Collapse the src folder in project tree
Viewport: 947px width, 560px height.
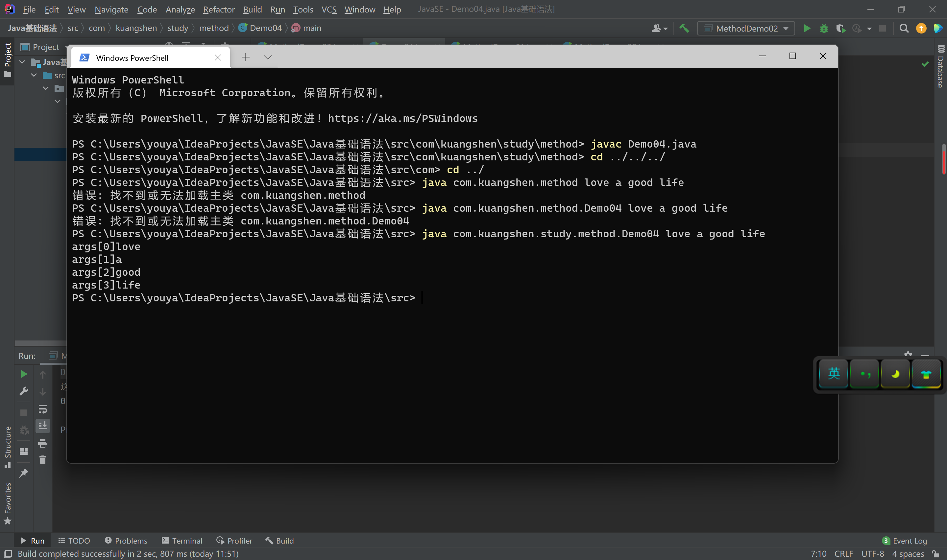[x=34, y=75]
